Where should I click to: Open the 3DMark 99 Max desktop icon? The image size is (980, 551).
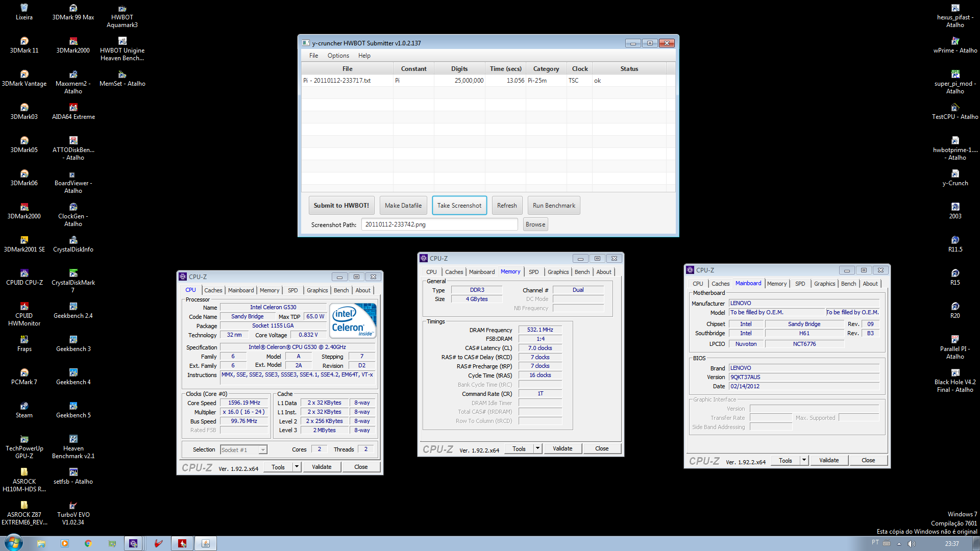[x=73, y=12]
